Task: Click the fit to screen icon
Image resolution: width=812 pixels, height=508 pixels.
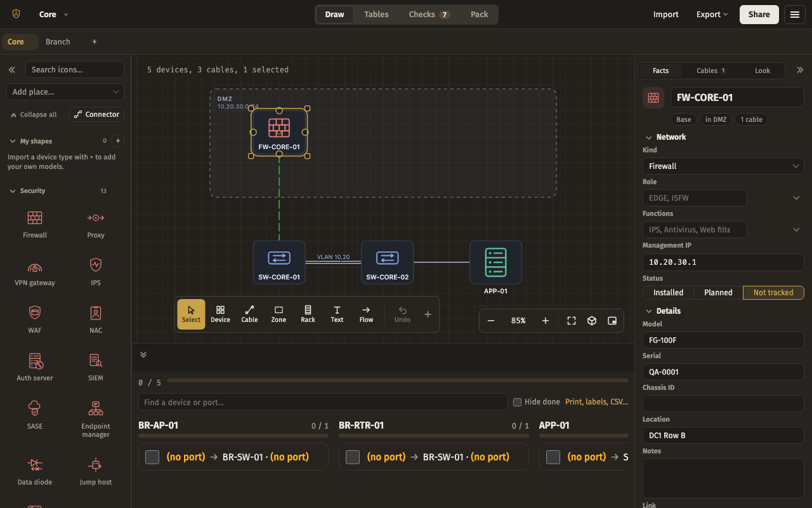Action: click(572, 321)
